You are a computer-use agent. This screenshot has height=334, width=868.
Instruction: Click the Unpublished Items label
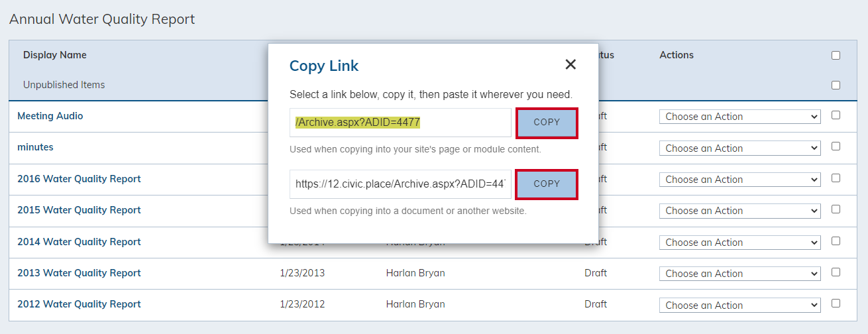point(64,85)
